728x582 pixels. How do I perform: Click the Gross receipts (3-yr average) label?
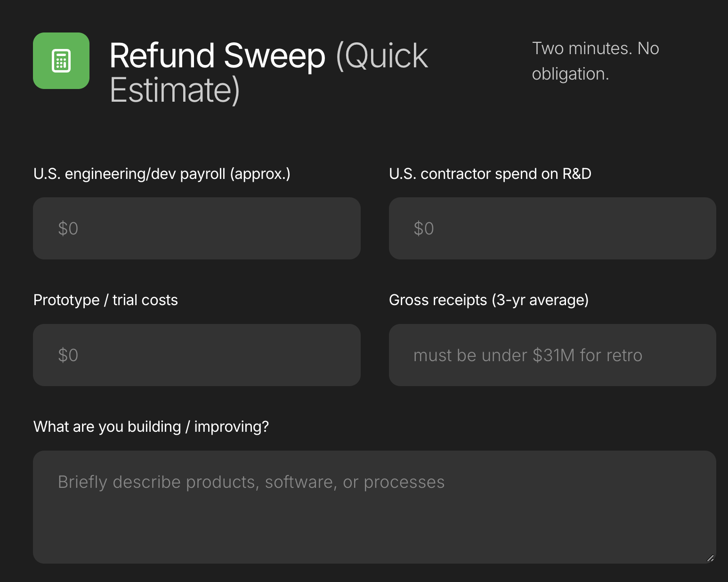pos(489,300)
